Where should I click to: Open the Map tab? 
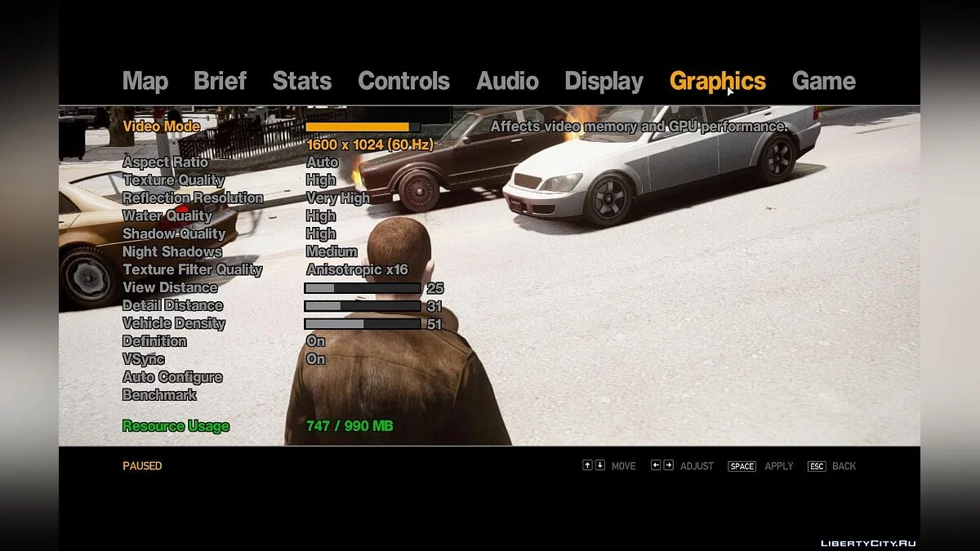pyautogui.click(x=145, y=81)
